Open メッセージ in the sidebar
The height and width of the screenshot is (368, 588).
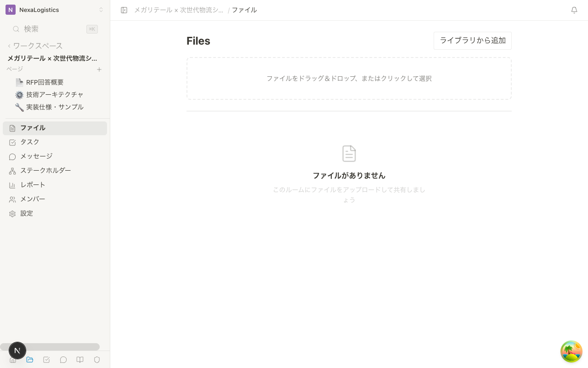[x=37, y=156]
